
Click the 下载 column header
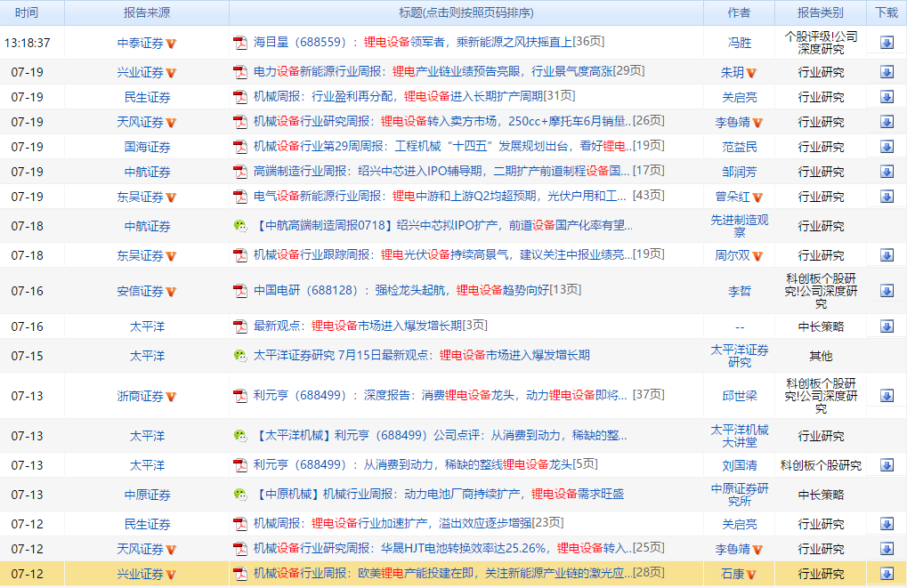[x=887, y=12]
